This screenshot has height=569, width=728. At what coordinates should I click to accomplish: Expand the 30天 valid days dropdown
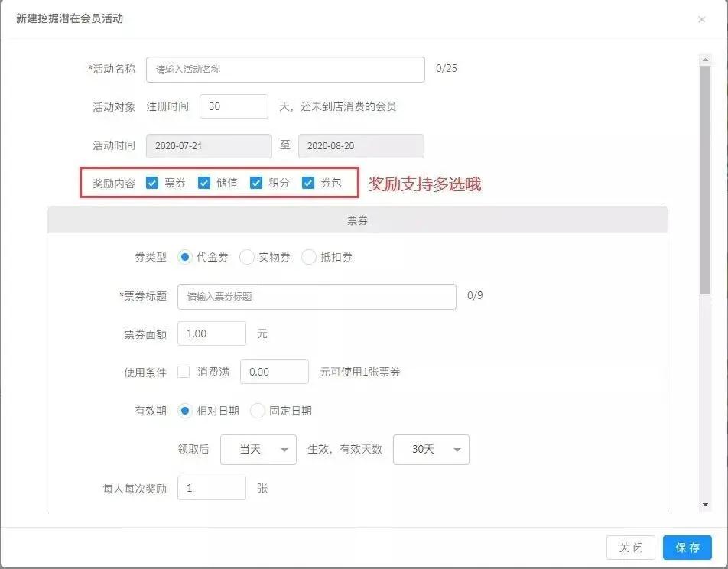click(x=431, y=450)
